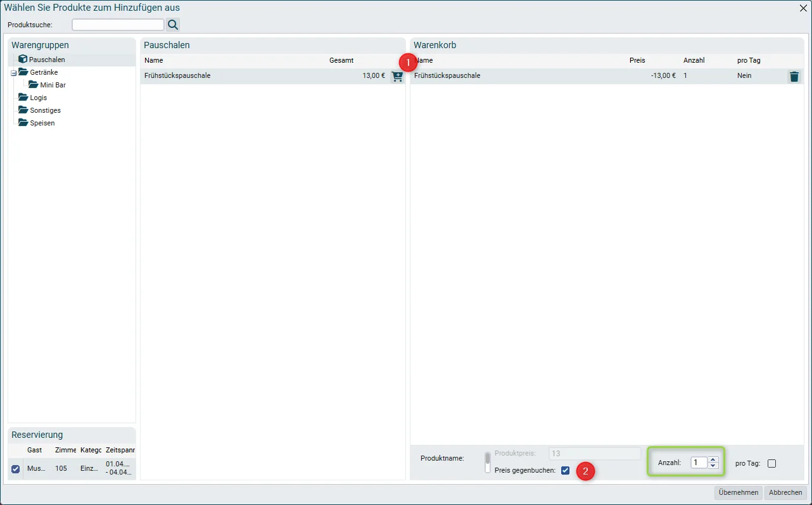This screenshot has height=505, width=812.
Task: Click the product search magnifier icon
Action: 173,25
